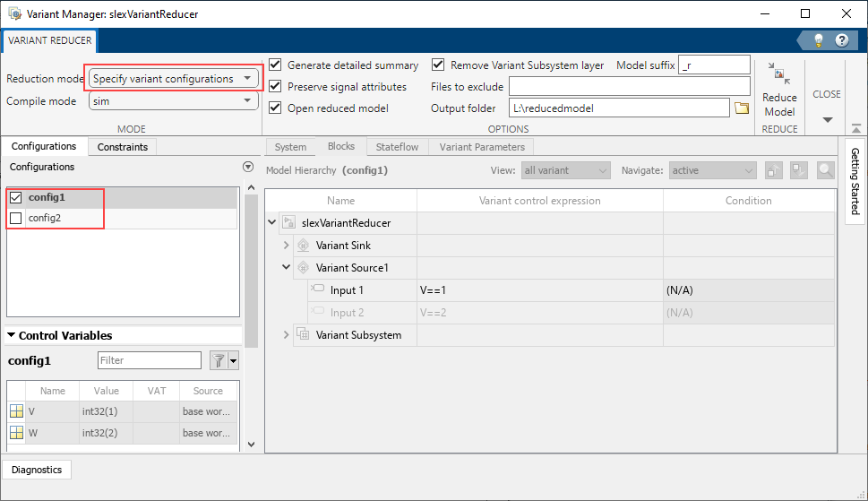Viewport: 868px width, 501px height.
Task: Open the Compile mode dropdown
Action: 174,101
